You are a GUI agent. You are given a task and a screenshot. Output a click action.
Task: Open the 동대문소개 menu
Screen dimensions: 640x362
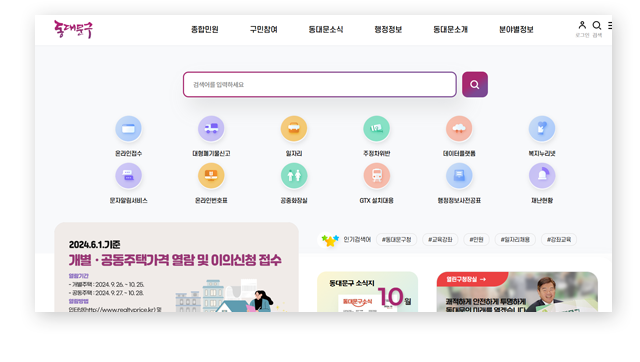[451, 29]
